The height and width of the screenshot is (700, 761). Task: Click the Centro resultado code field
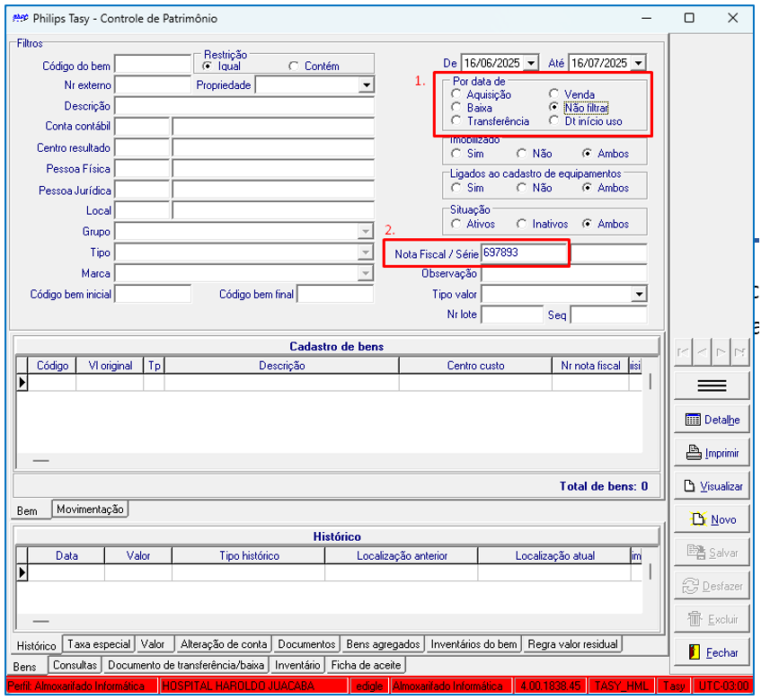(142, 147)
